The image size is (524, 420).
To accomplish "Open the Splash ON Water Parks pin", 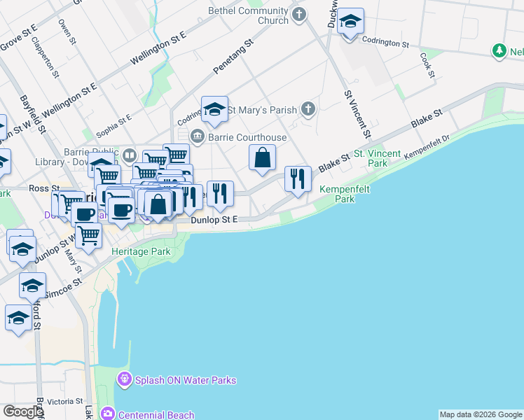I will tap(125, 379).
